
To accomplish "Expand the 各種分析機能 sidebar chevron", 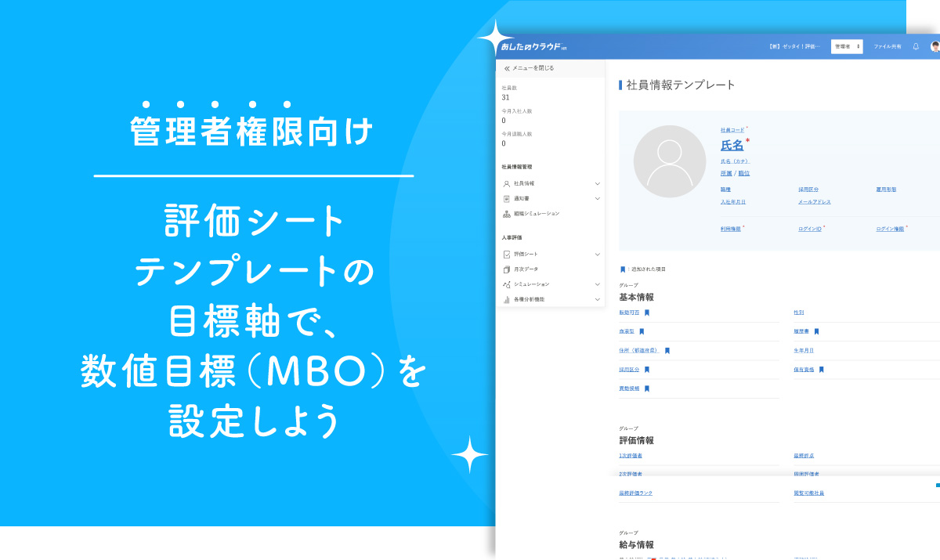I will (598, 299).
